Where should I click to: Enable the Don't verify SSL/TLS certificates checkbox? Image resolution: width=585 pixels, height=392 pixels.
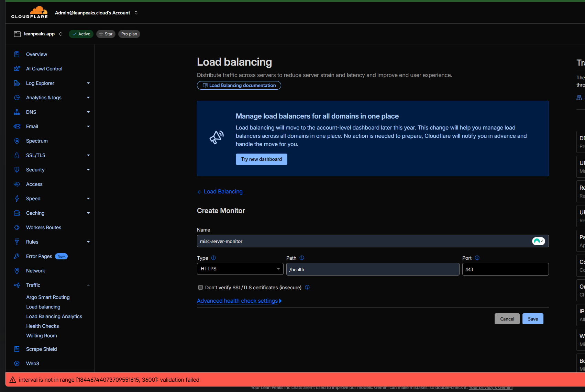[x=200, y=287]
